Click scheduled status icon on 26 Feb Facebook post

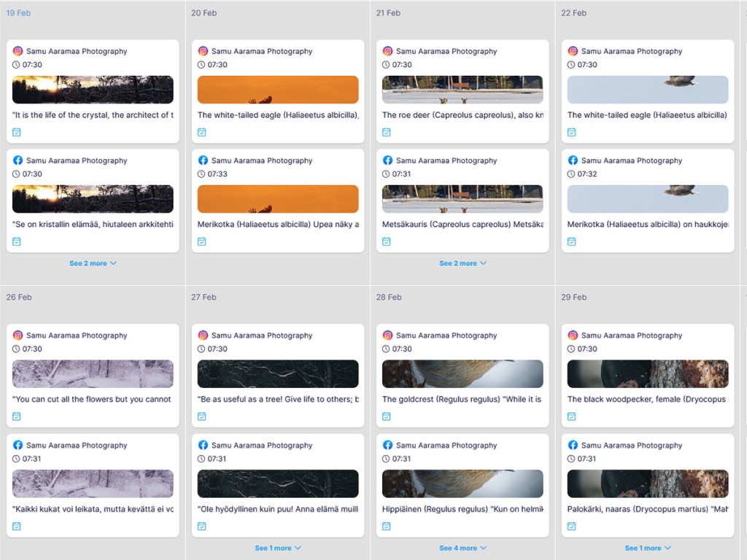pos(17,526)
